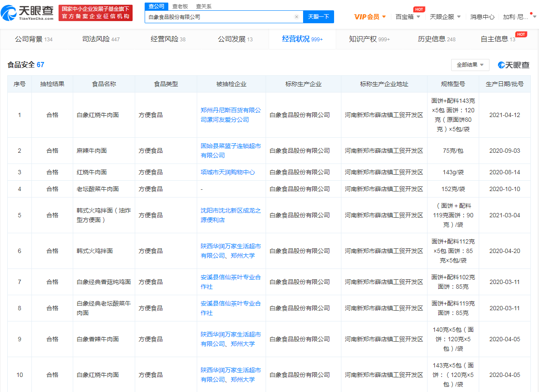Open the 全部结果 filter dropdown
The image size is (539, 392).
470,65
